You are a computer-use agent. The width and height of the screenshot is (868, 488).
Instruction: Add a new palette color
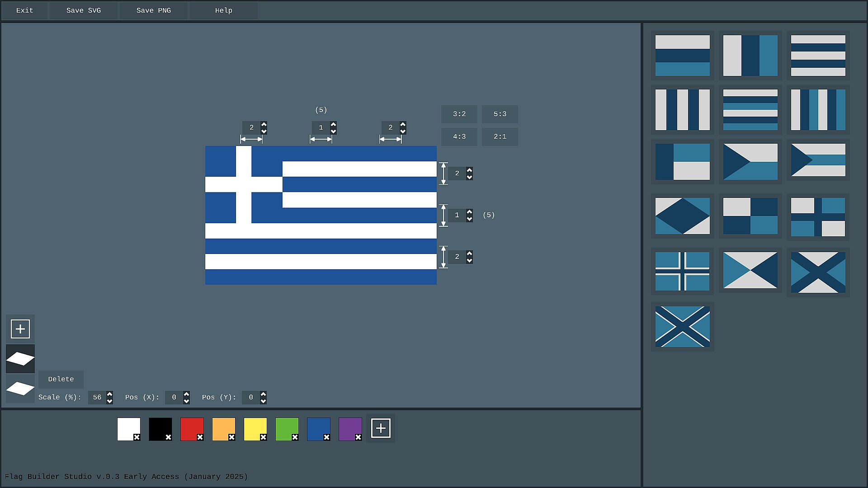[x=381, y=428]
